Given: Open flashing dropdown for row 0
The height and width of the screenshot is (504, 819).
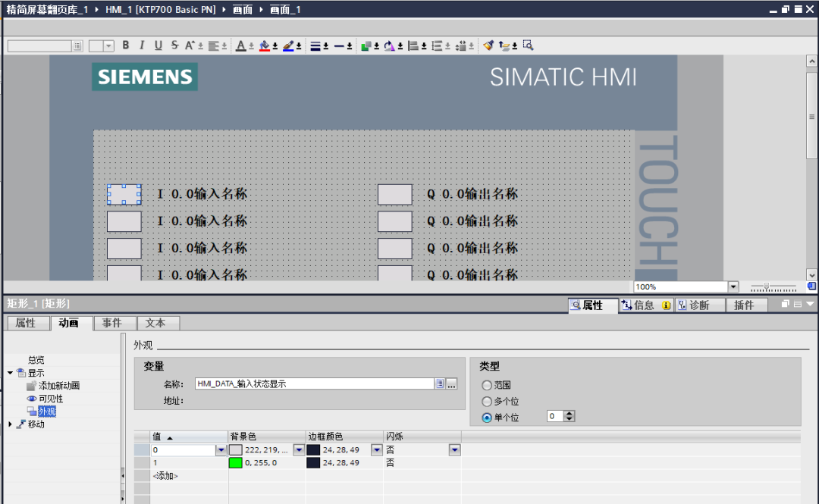Looking at the screenshot, I should click(x=454, y=449).
